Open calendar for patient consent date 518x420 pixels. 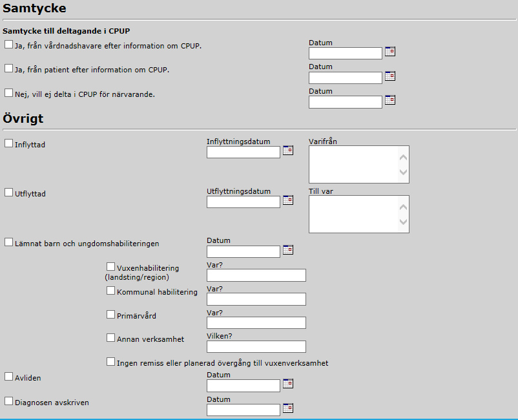coord(390,76)
